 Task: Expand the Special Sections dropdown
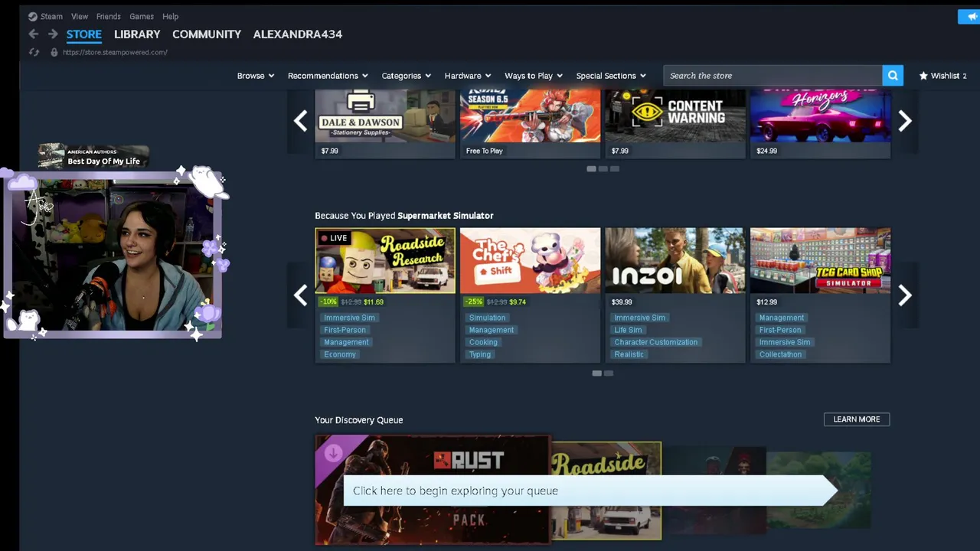611,76
